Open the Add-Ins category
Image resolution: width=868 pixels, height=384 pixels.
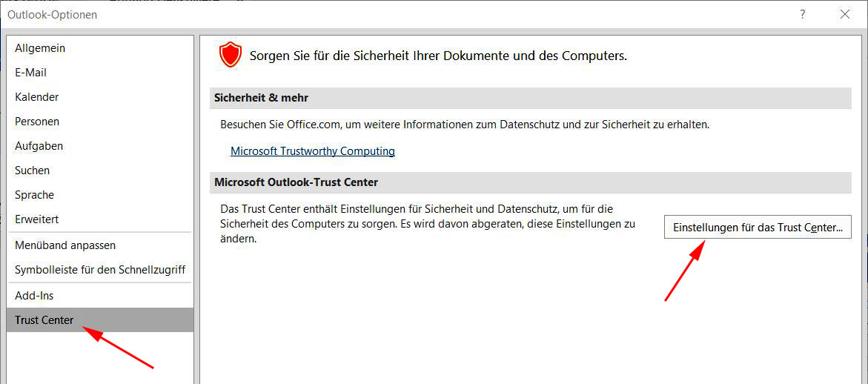tap(34, 296)
